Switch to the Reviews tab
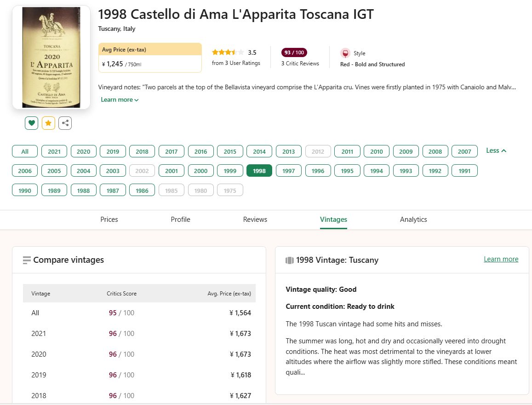 pyautogui.click(x=255, y=220)
